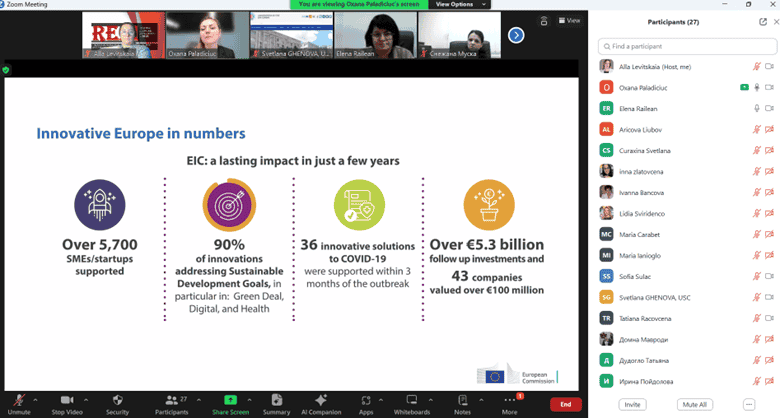780x418 pixels.
Task: Click muted mic icon for Tatiana Racovcena
Action: click(757, 318)
